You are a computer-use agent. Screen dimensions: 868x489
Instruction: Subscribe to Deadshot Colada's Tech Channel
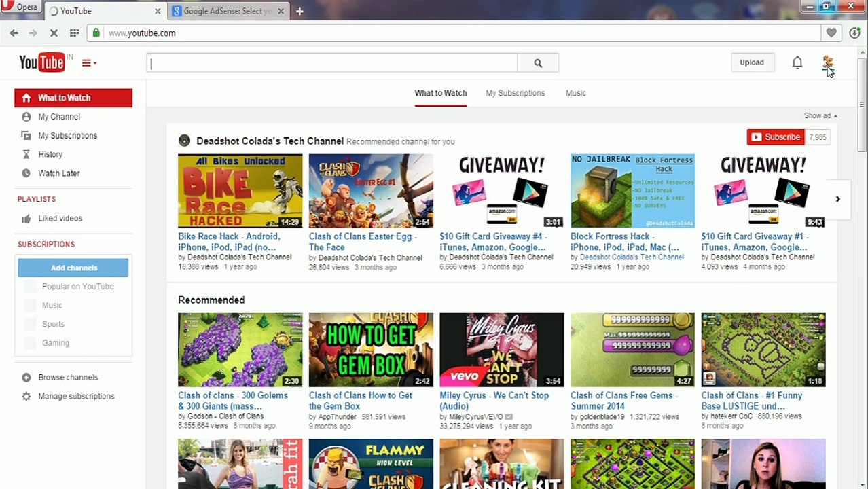click(776, 137)
